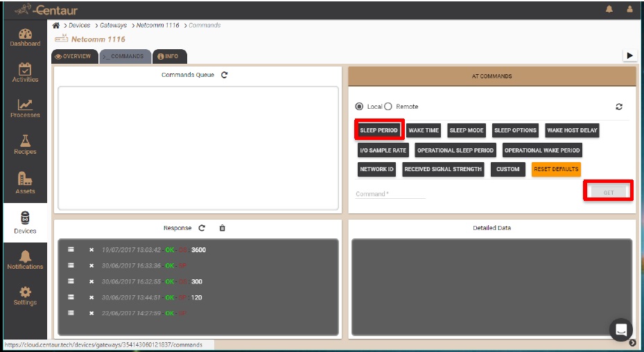Select the Remote radio option

click(x=388, y=107)
